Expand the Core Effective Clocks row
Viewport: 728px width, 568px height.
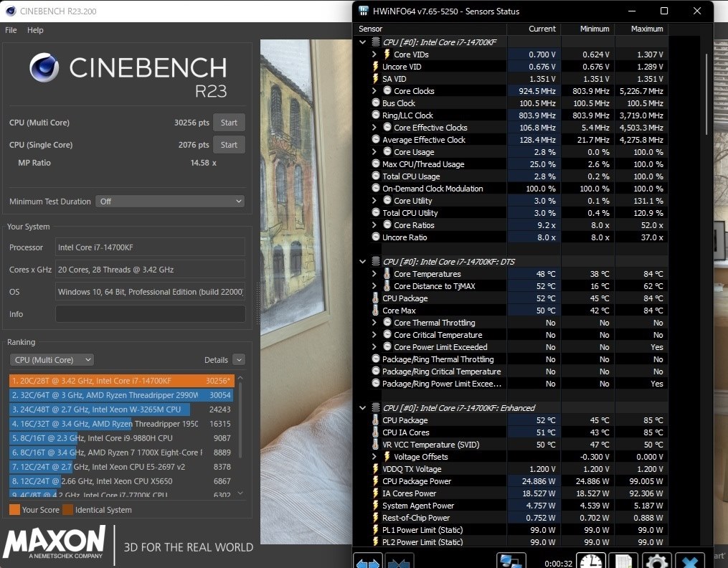(x=374, y=127)
